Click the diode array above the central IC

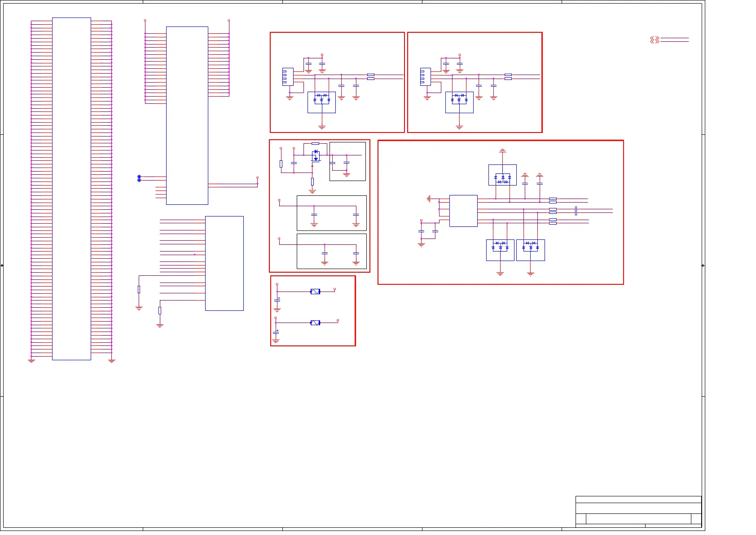[x=502, y=175]
